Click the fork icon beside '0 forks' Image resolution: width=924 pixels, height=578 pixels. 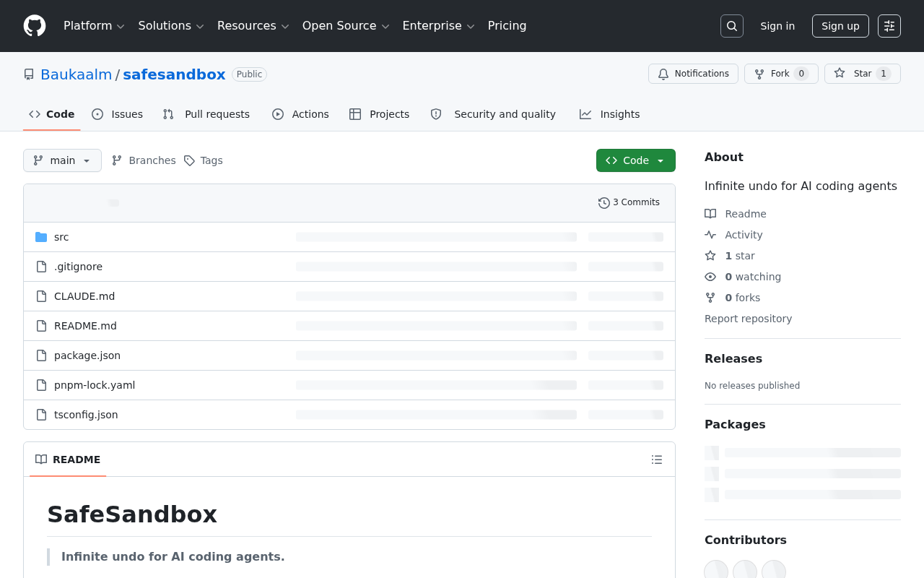[x=710, y=298]
